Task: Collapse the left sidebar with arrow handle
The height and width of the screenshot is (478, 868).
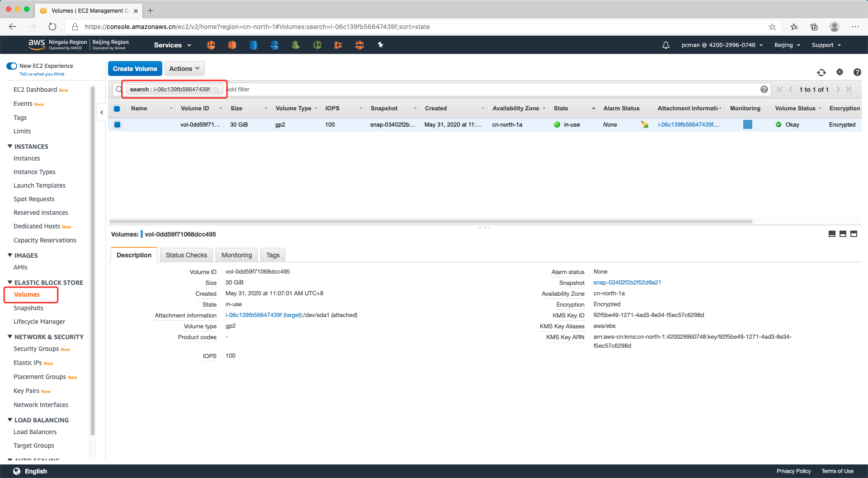Action: (x=101, y=112)
